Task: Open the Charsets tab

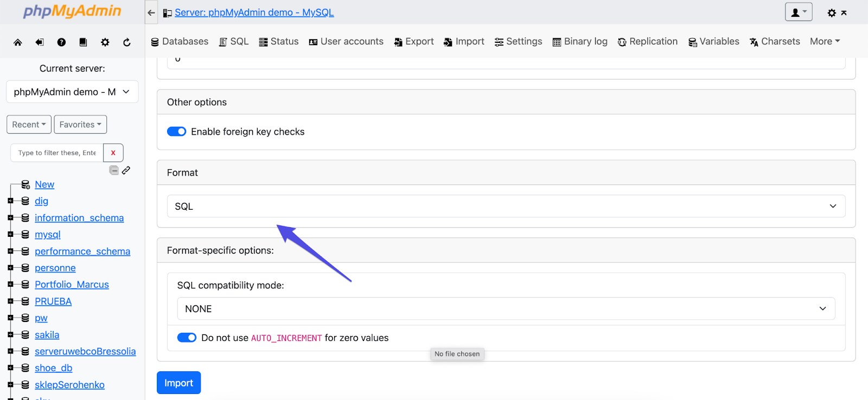Action: [x=775, y=41]
